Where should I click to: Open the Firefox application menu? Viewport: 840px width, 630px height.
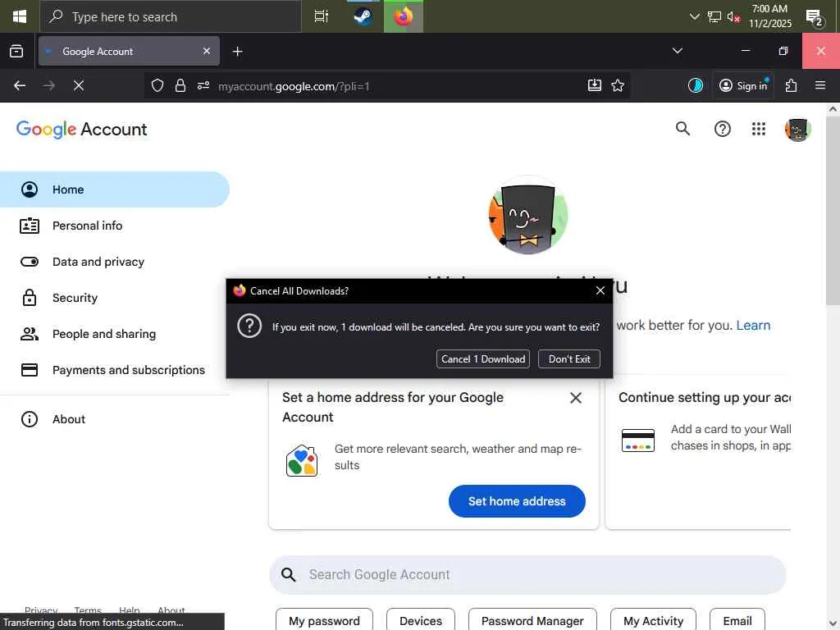[x=819, y=85]
